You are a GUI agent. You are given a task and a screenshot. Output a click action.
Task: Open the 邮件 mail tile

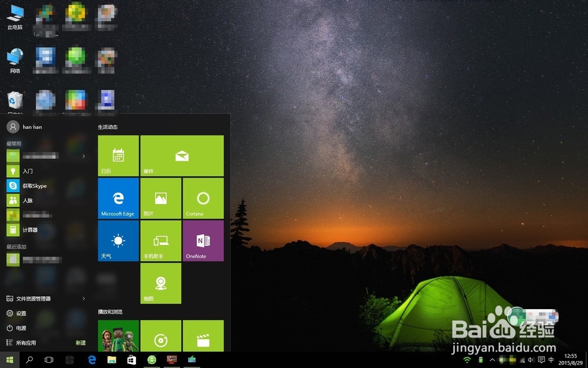tap(182, 156)
